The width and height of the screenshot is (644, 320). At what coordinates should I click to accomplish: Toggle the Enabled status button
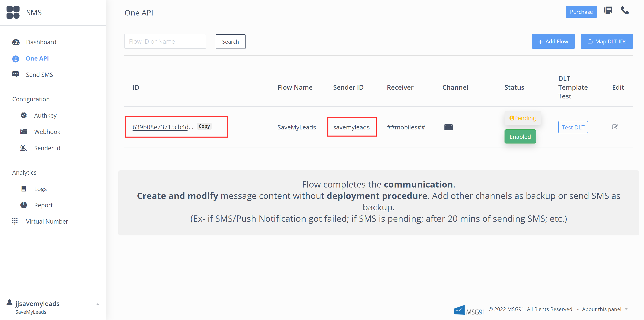click(520, 136)
